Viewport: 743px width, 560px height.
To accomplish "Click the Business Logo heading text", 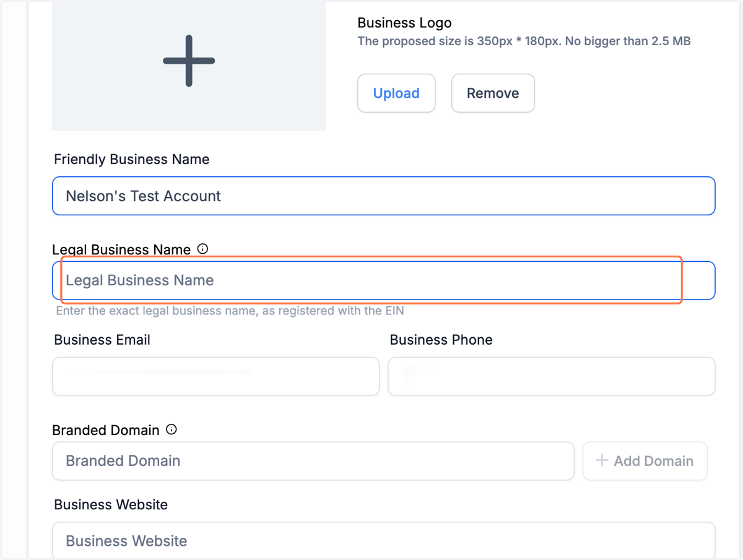I will [x=404, y=23].
